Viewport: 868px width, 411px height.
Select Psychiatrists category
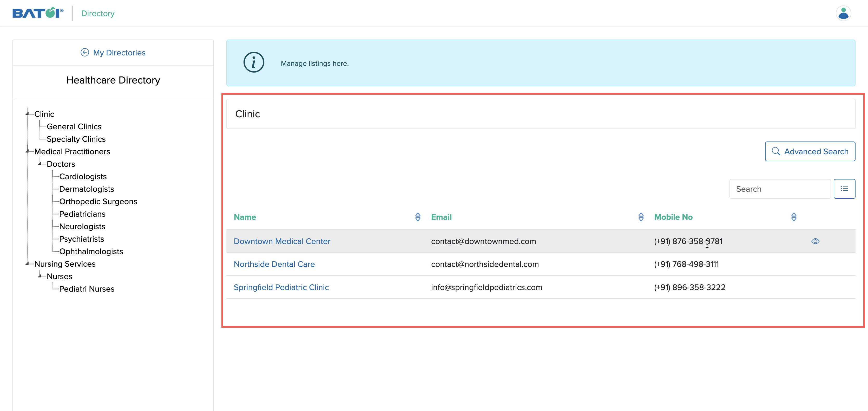[82, 239]
